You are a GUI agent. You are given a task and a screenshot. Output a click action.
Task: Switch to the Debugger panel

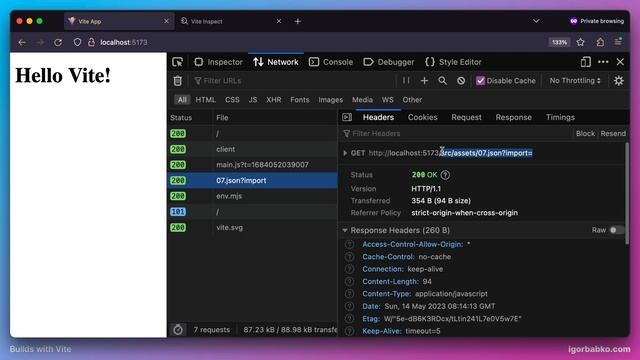click(x=389, y=62)
